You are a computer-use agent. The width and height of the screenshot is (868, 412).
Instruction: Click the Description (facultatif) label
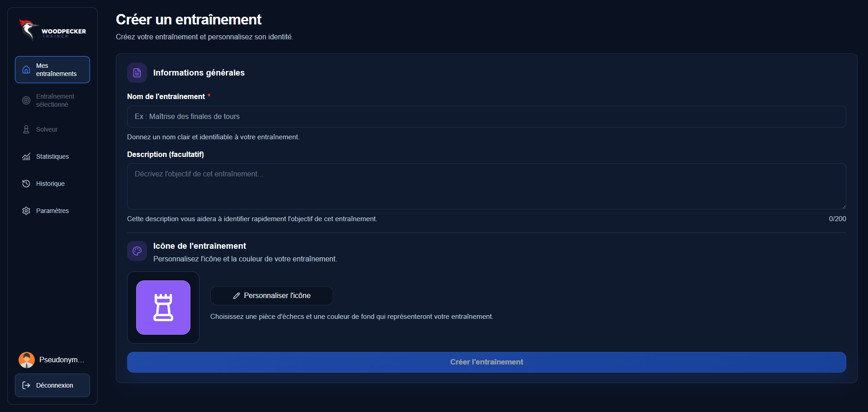click(x=166, y=154)
